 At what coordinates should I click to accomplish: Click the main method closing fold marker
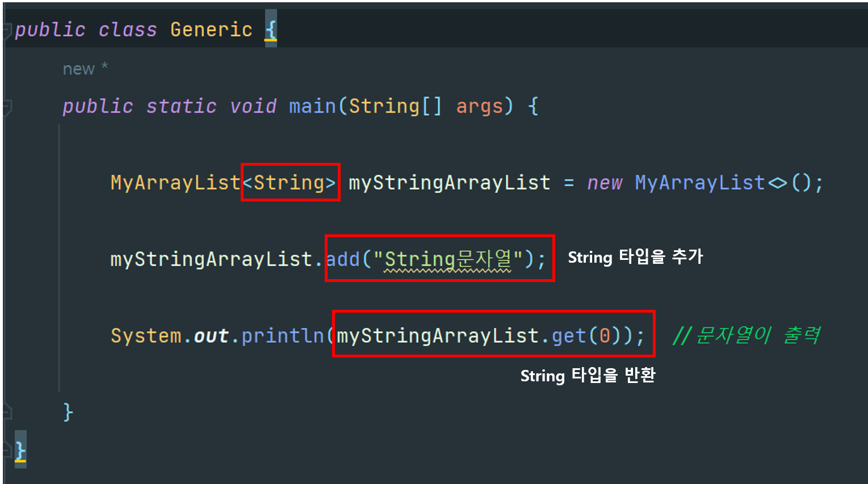click(x=7, y=411)
